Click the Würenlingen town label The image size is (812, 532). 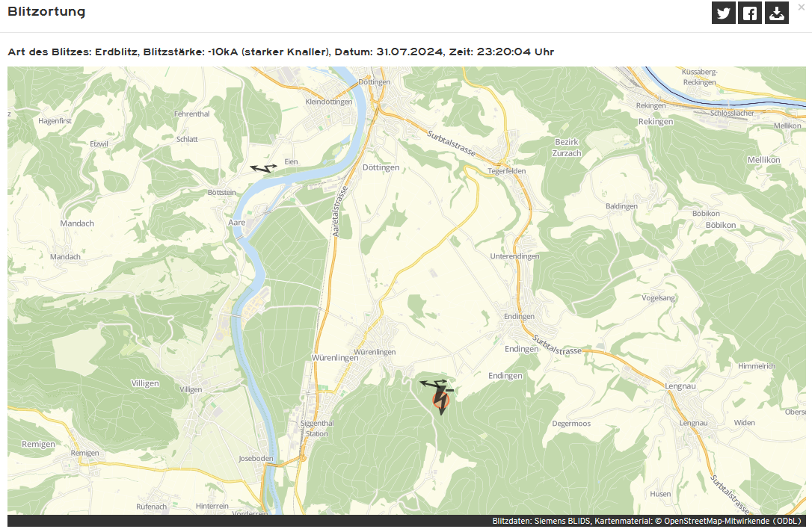pos(335,358)
